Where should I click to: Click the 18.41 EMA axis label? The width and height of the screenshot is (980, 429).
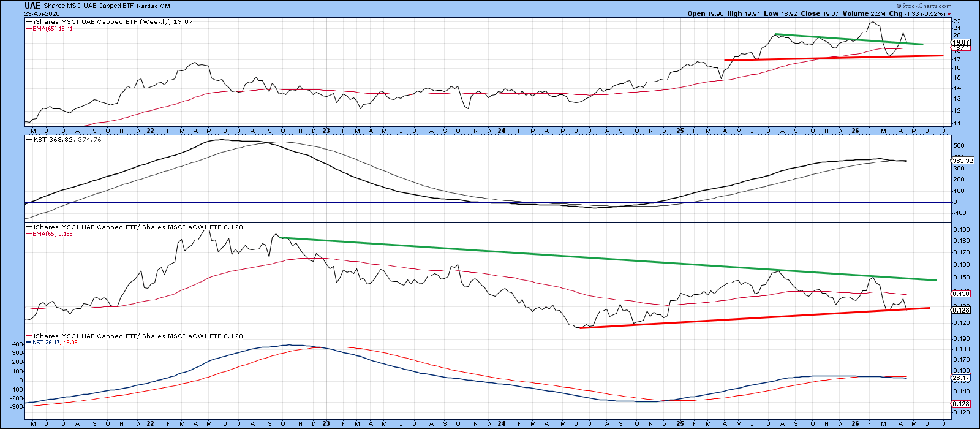pos(960,48)
